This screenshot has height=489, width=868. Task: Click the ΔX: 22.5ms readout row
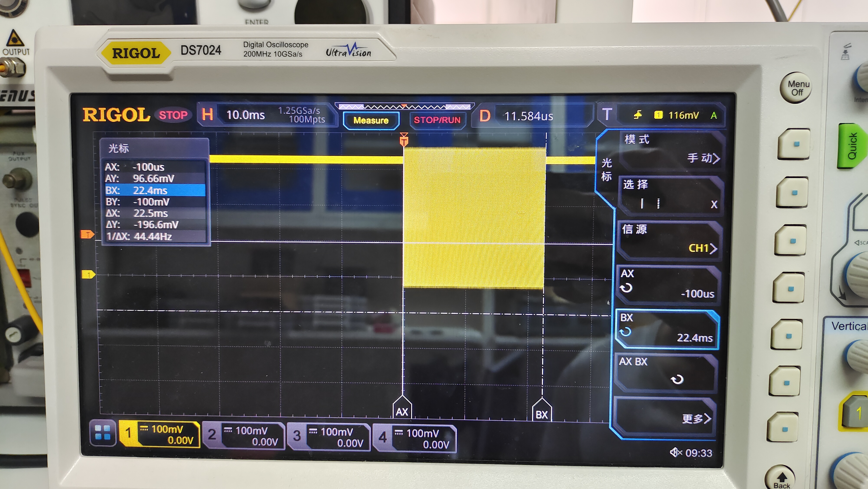(x=155, y=213)
